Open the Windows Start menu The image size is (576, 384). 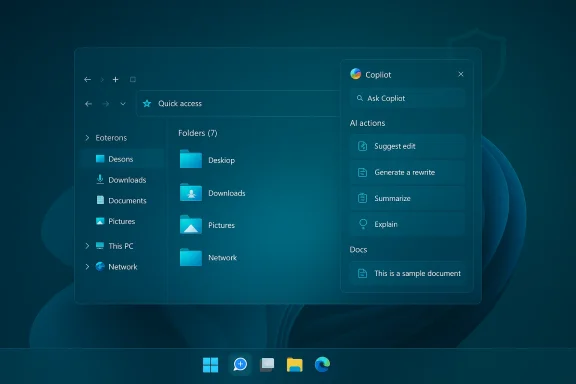(x=210, y=365)
